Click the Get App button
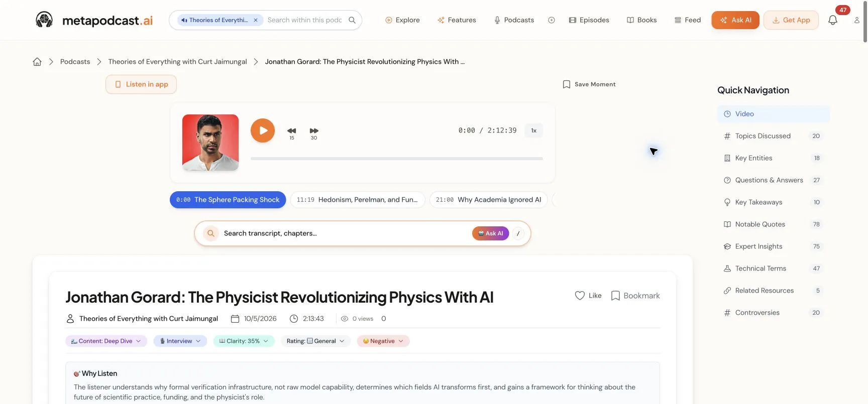868x404 pixels. click(x=791, y=20)
